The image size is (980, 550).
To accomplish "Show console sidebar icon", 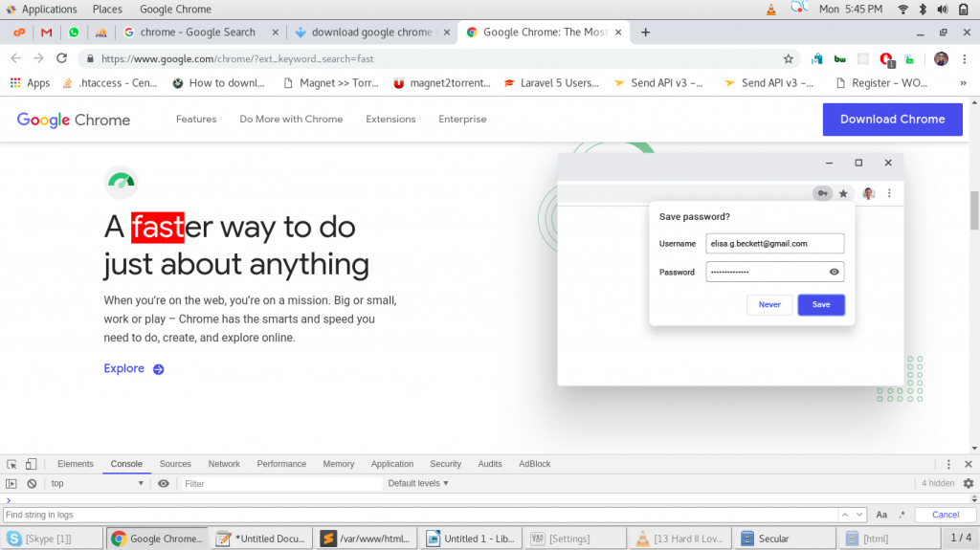I will pos(11,483).
